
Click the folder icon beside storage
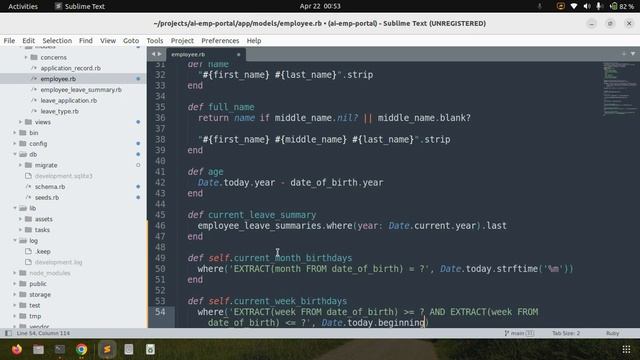coord(23,294)
